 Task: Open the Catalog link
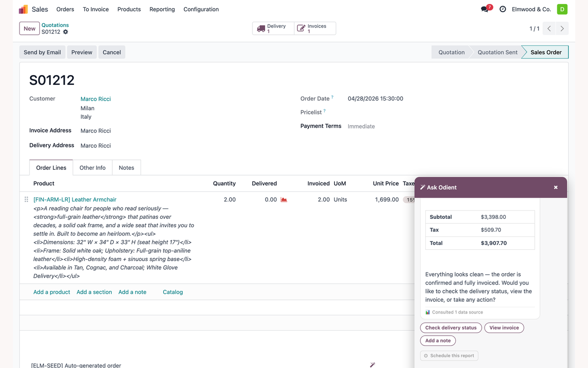(x=173, y=292)
